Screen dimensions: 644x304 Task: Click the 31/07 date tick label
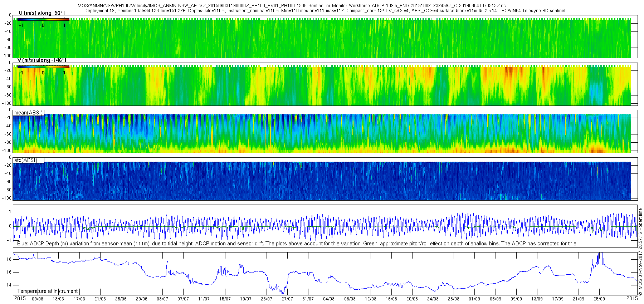(308, 299)
